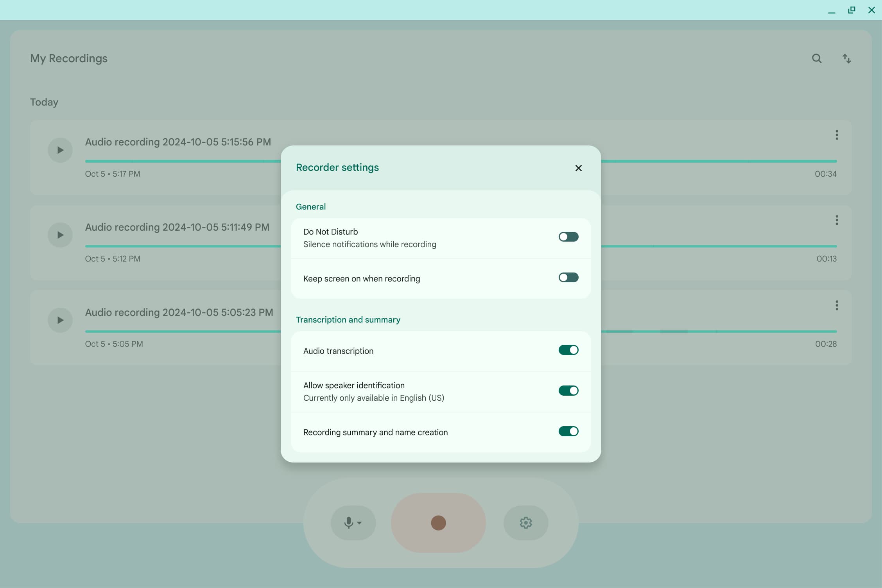Play the 5:11:49 PM audio recording
The height and width of the screenshot is (588, 882).
coord(60,235)
